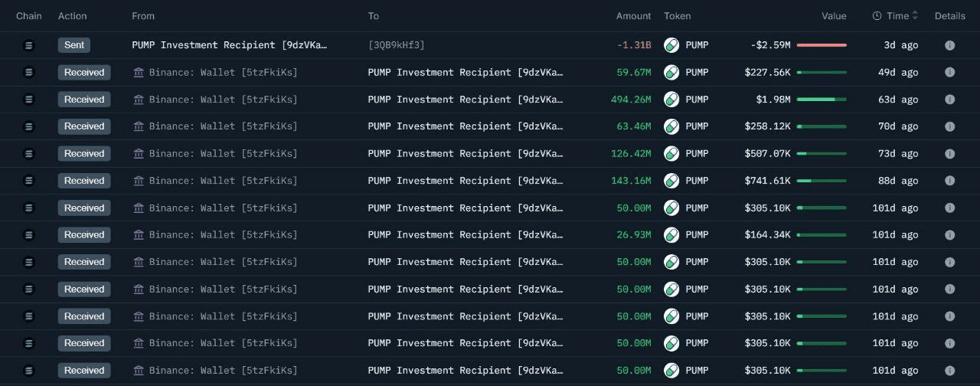This screenshot has width=980, height=386.
Task: Select the amount 494.26M
Action: [x=631, y=100]
